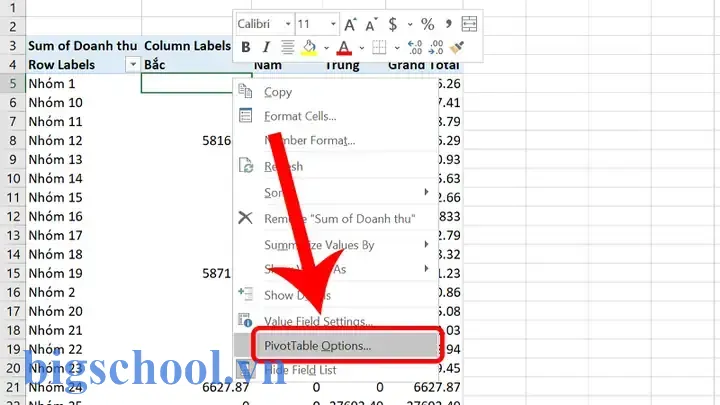Select the Sum of Doanh thu cell
720x405 pixels.
(x=83, y=45)
